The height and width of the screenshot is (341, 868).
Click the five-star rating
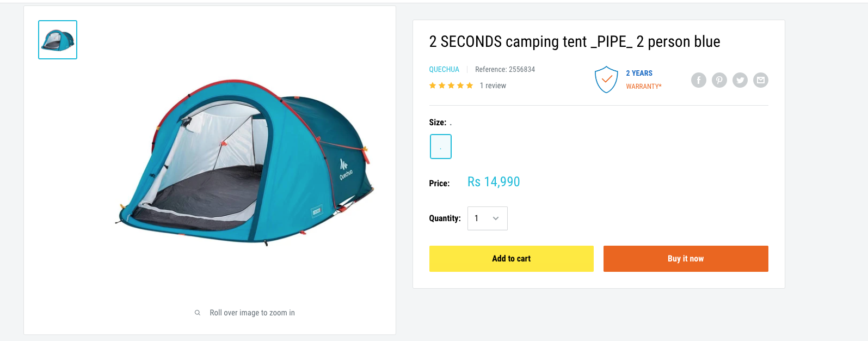click(x=451, y=86)
